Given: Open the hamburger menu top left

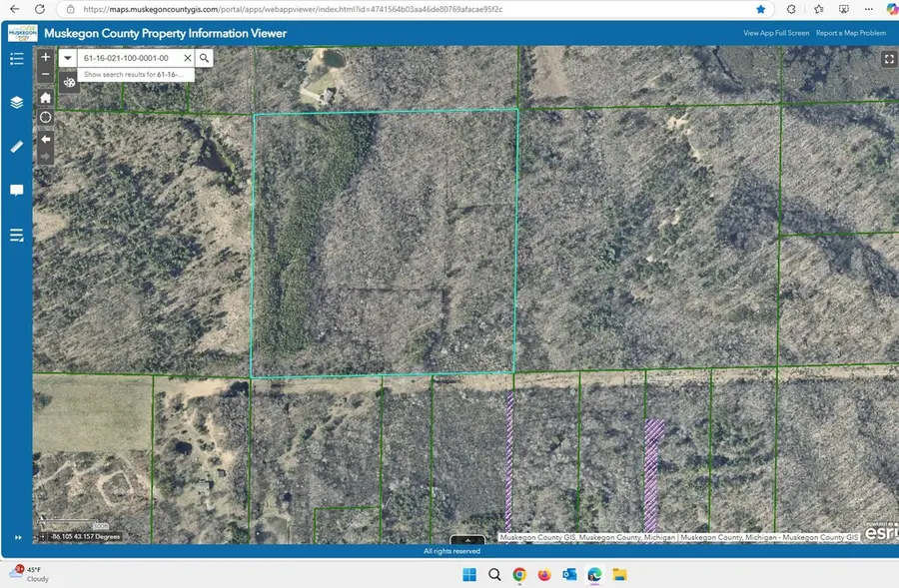Looking at the screenshot, I should point(16,58).
